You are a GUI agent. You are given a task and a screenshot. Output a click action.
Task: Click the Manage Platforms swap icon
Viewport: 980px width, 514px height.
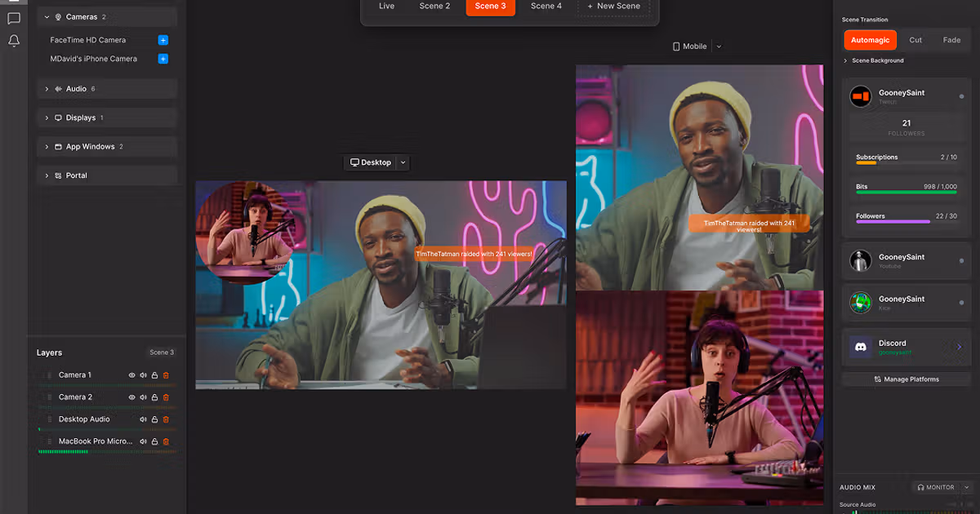878,379
